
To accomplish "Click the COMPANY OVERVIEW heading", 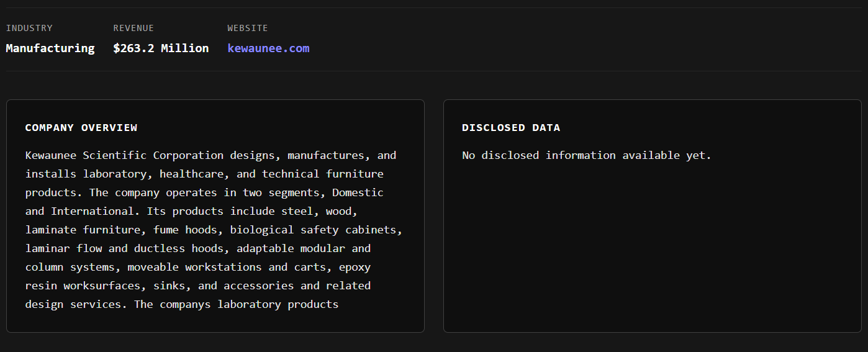I will [81, 128].
